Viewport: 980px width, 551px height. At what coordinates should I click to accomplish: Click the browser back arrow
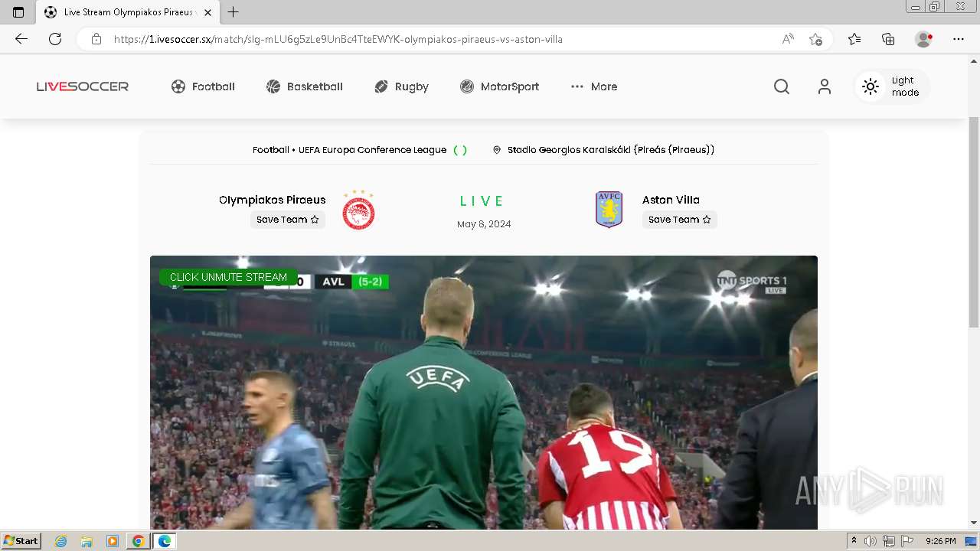pos(21,39)
